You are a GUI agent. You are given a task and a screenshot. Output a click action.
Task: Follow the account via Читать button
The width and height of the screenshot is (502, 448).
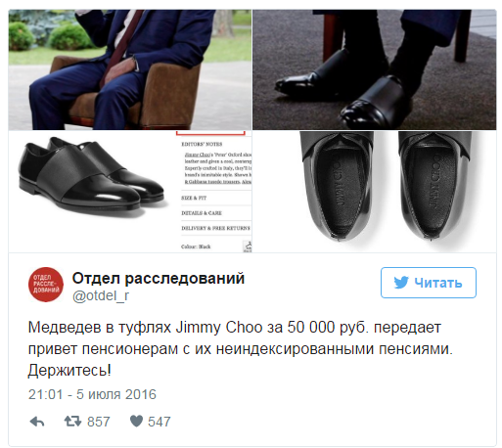(x=429, y=283)
